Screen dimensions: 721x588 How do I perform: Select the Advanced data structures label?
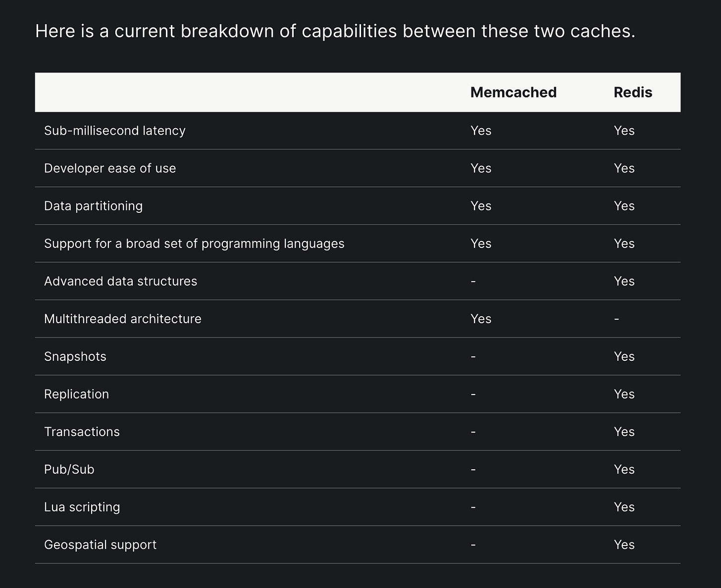(x=120, y=281)
